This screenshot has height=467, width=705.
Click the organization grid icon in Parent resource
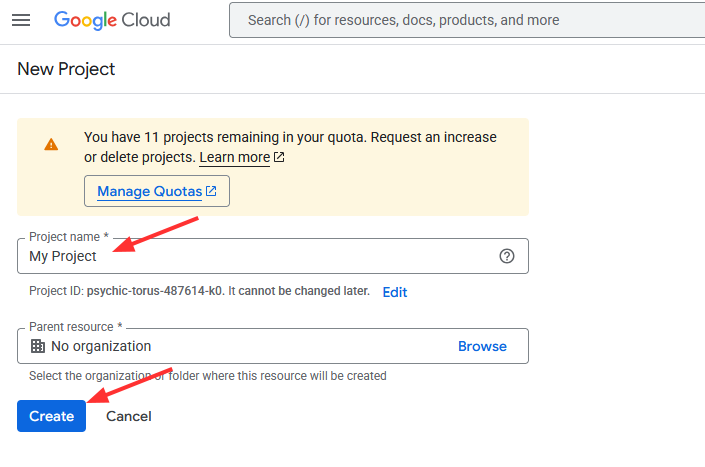pos(38,346)
